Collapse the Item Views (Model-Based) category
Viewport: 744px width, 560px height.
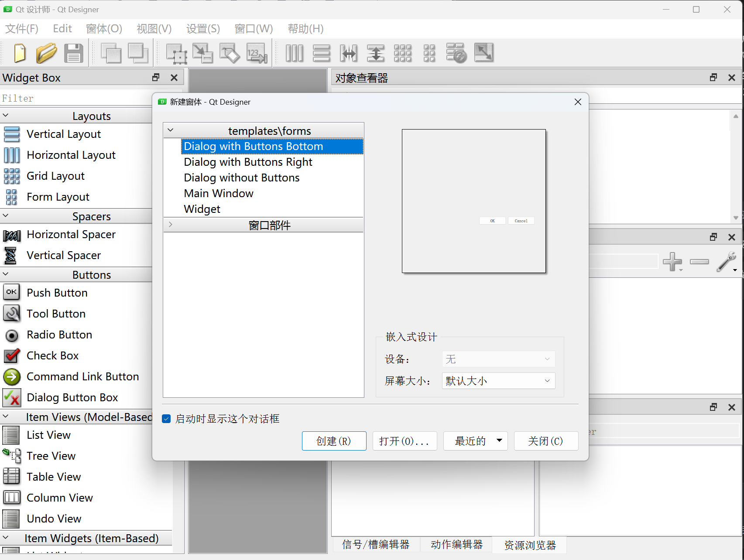click(x=6, y=417)
